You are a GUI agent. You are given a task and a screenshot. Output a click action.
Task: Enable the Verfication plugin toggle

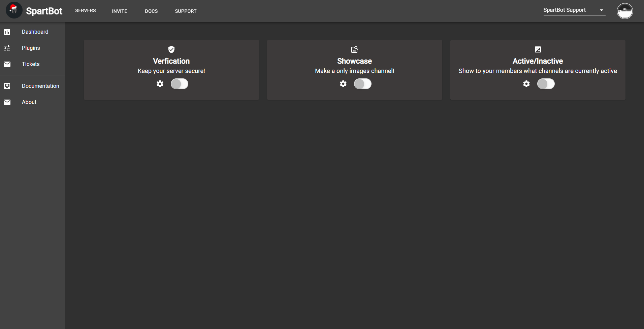(179, 84)
